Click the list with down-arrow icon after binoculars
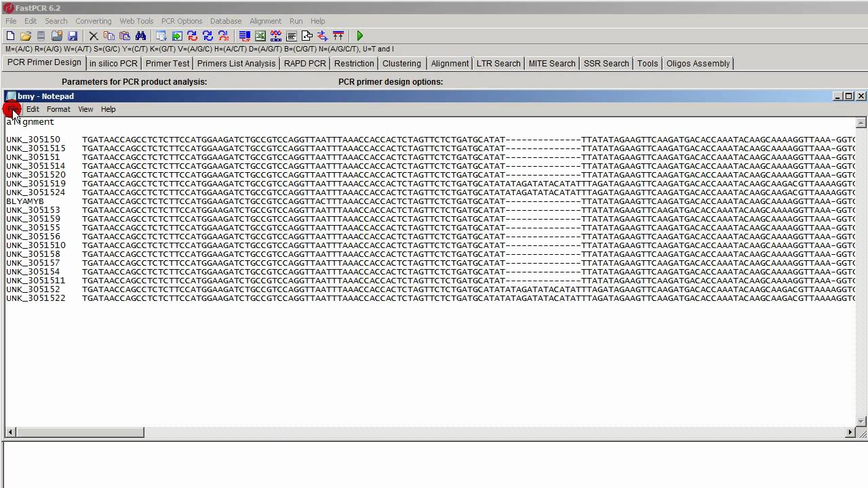Image resolution: width=868 pixels, height=488 pixels. tap(161, 36)
